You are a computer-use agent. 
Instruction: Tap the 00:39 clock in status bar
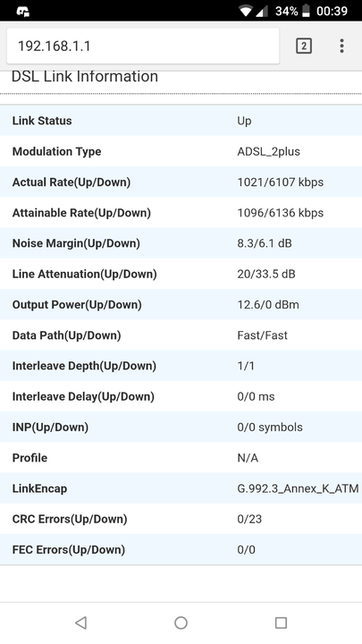[332, 11]
